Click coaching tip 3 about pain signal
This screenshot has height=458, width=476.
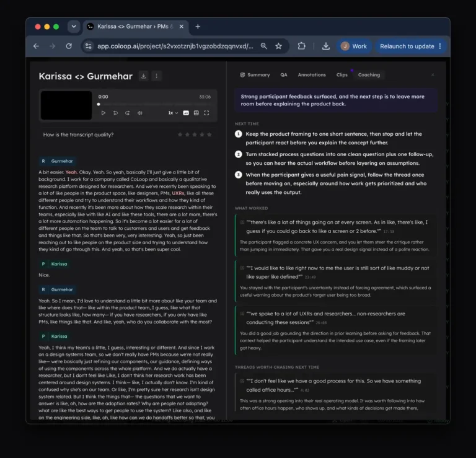(331, 183)
